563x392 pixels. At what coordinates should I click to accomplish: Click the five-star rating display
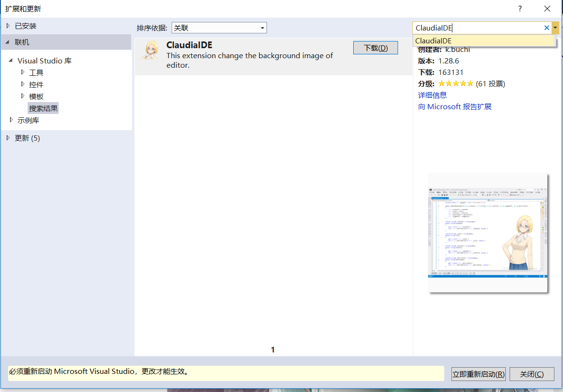coord(455,84)
